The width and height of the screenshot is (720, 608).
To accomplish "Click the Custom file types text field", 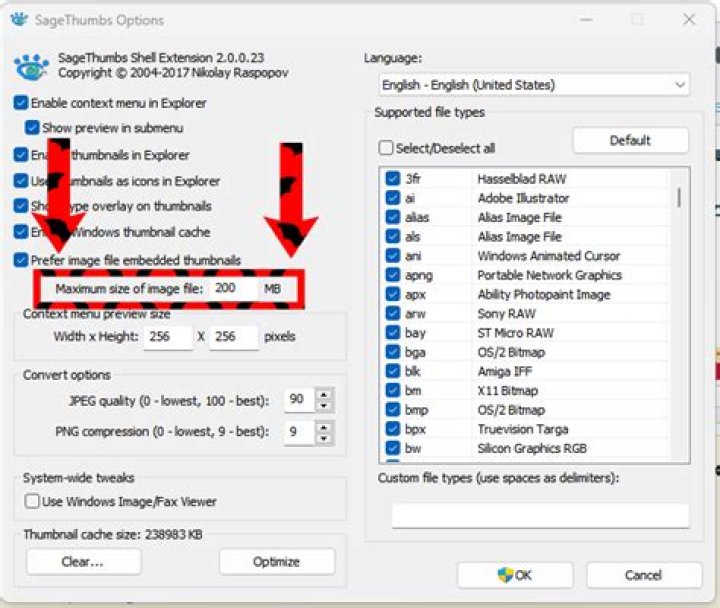I will point(540,515).
